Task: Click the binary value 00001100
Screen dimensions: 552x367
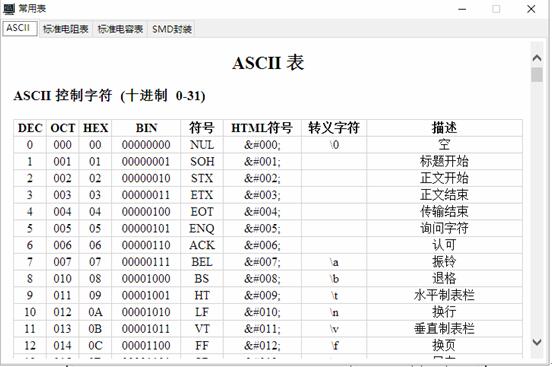Action: tap(146, 346)
